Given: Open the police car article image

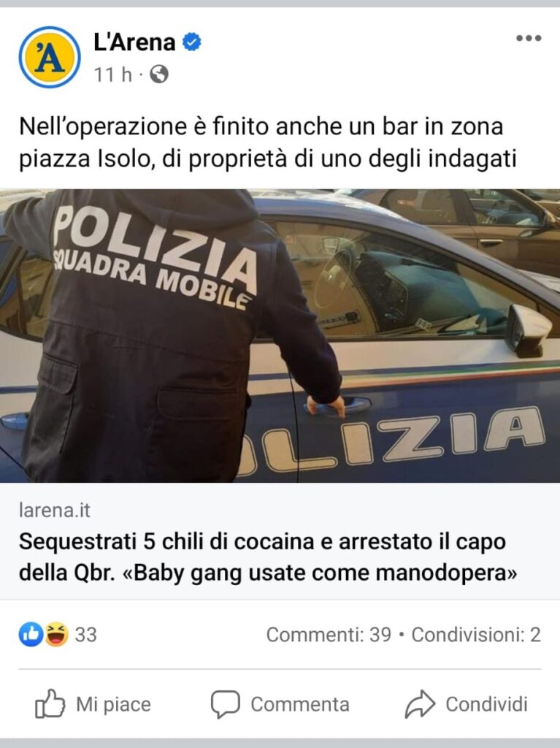Looking at the screenshot, I should [280, 336].
